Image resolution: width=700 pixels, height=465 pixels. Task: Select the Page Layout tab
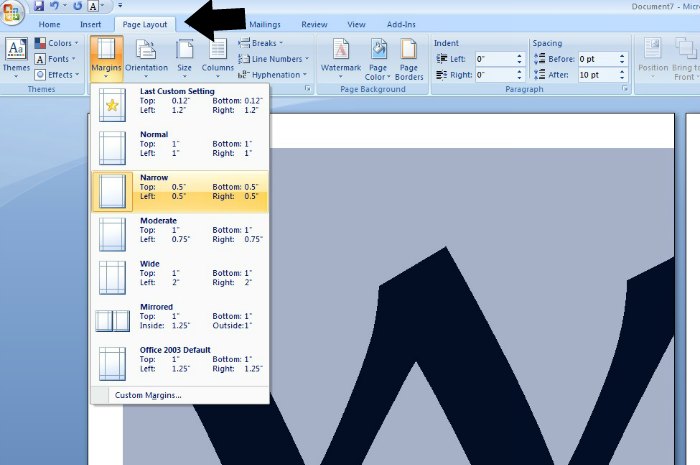point(145,25)
